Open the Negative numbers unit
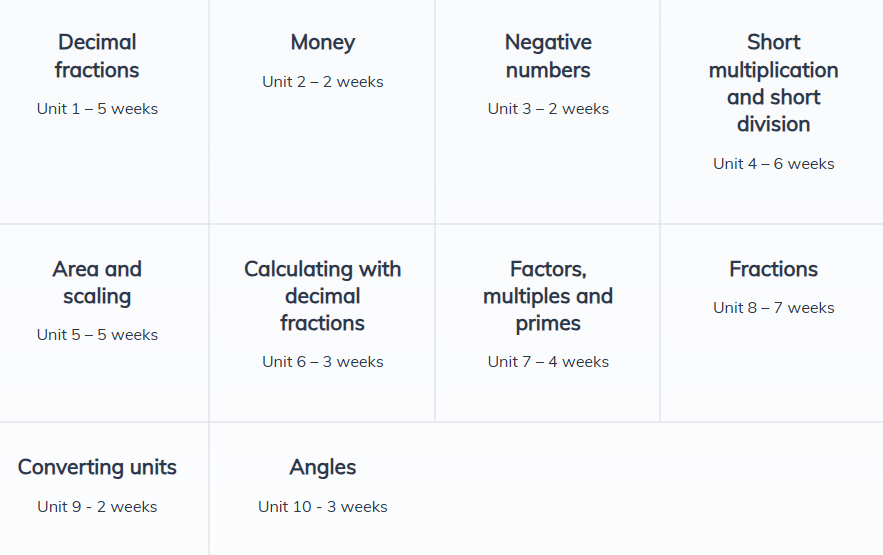The image size is (883, 555). (548, 56)
